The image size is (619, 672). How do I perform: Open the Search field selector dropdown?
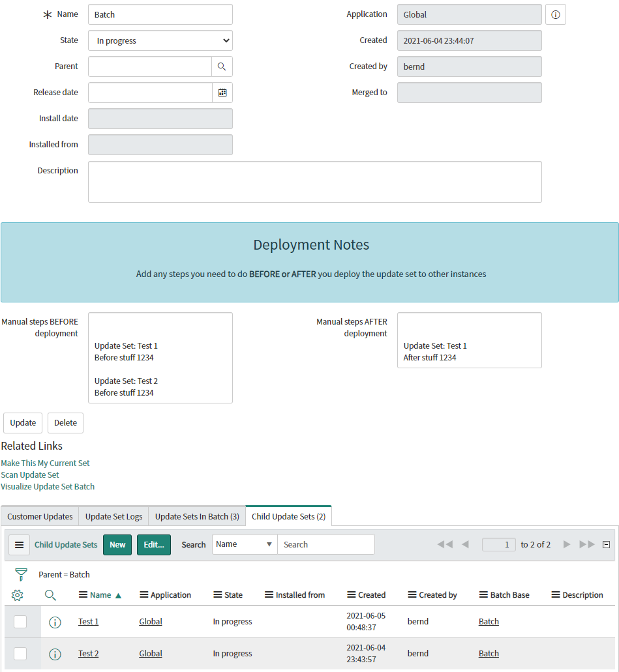245,544
